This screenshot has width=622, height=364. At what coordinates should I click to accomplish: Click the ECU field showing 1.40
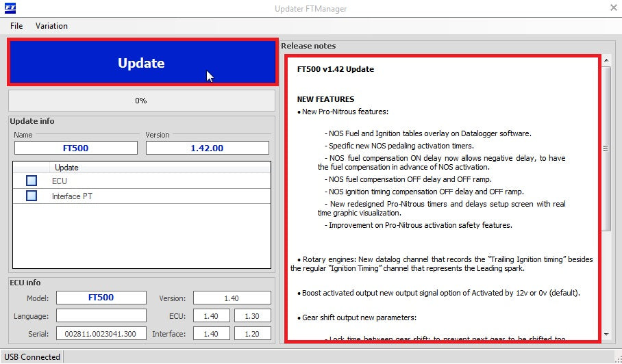(212, 315)
